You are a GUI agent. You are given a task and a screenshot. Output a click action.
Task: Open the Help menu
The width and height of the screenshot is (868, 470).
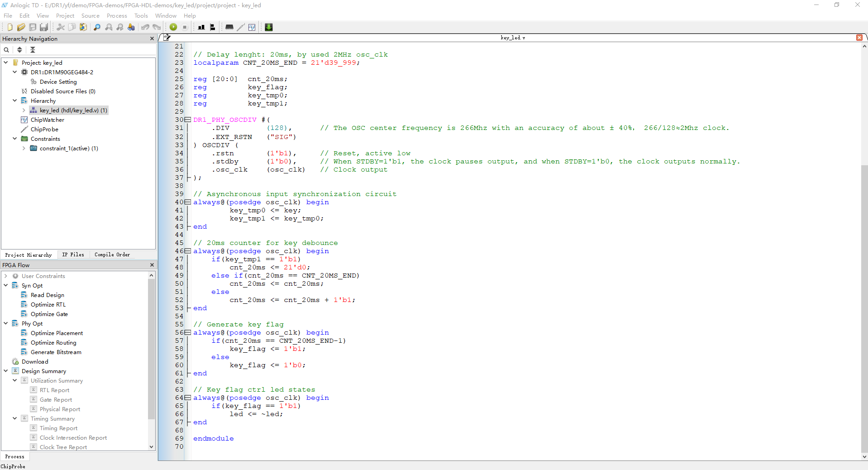(190, 15)
